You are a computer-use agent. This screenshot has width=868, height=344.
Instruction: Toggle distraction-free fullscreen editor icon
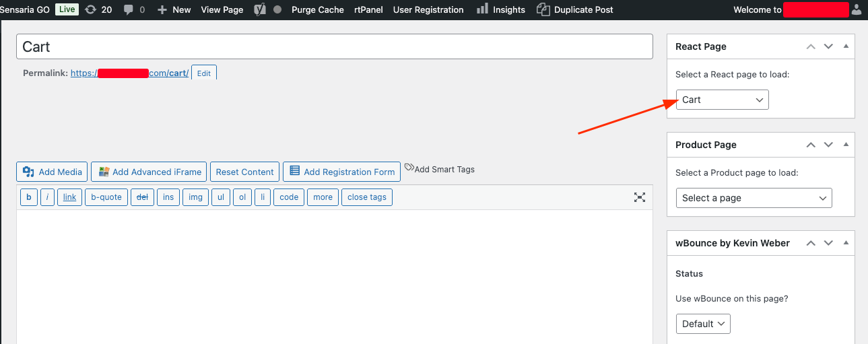tap(640, 197)
